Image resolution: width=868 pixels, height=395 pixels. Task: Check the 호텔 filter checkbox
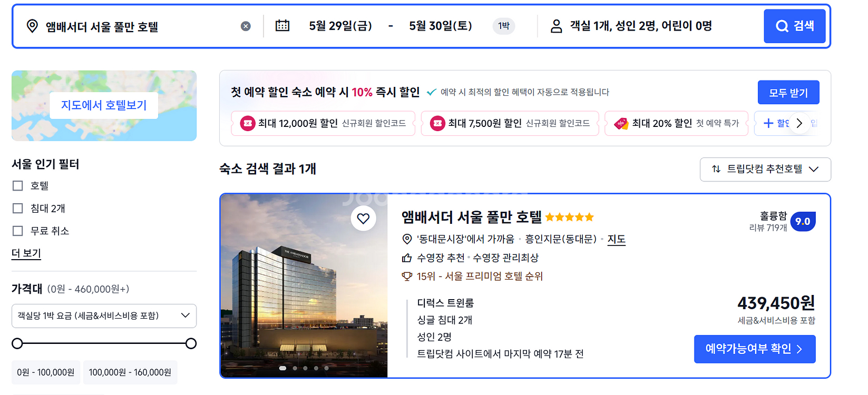point(18,186)
